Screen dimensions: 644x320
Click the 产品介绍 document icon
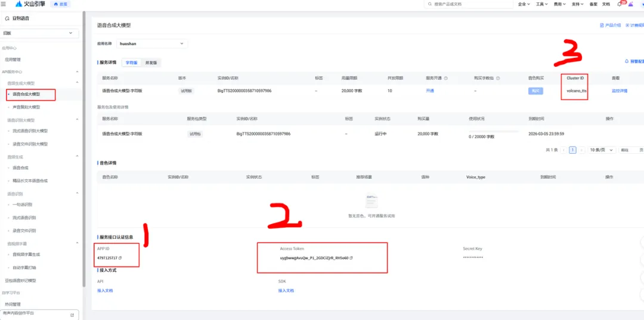(x=602, y=25)
